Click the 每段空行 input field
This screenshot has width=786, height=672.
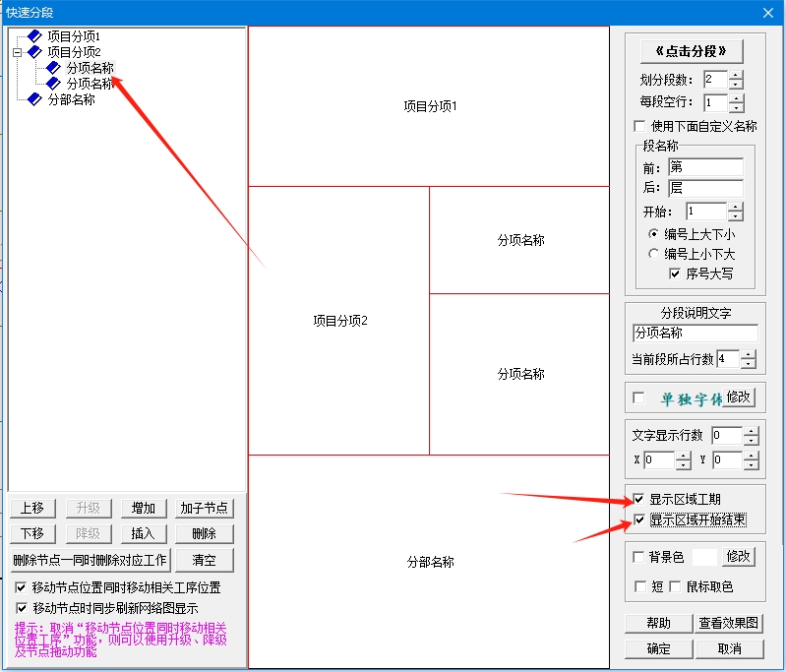pyautogui.click(x=716, y=102)
